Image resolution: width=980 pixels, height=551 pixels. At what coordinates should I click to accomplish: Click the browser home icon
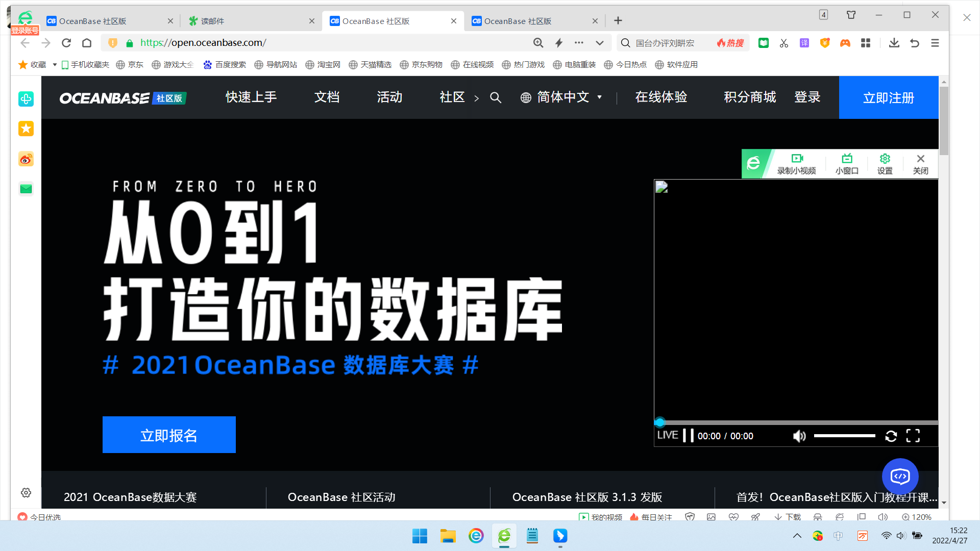tap(87, 43)
